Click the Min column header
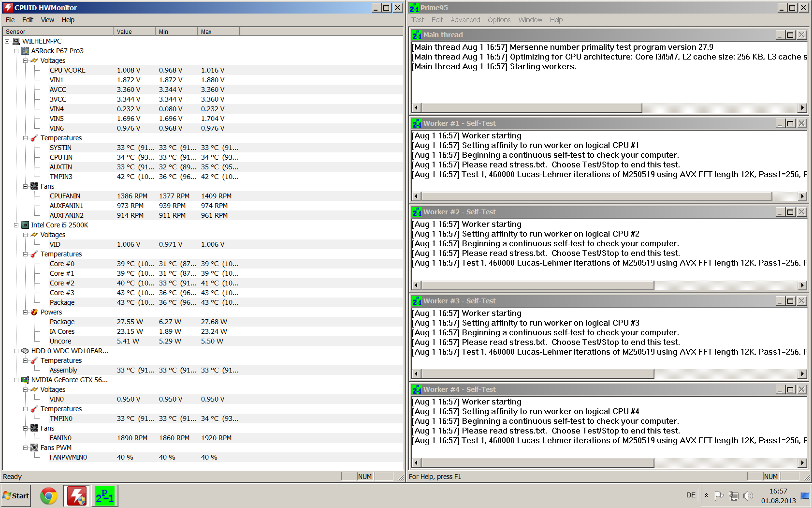 (177, 31)
